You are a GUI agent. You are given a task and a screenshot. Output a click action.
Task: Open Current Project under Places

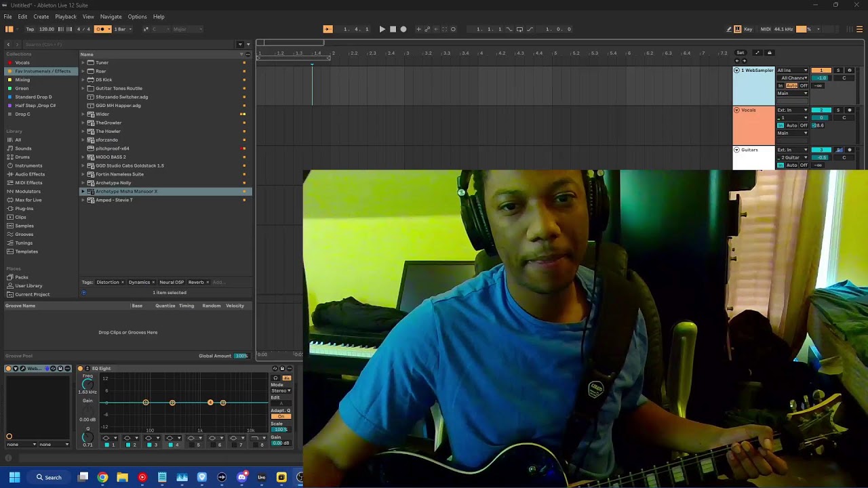tap(32, 295)
